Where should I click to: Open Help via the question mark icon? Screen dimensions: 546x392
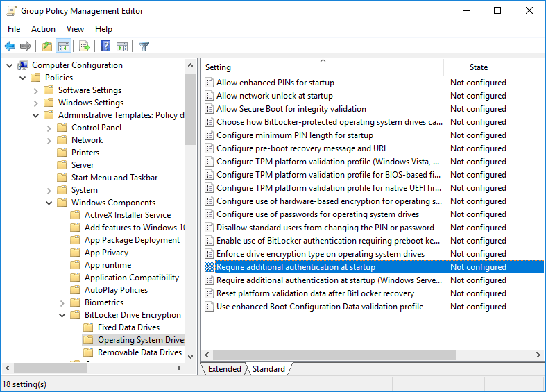click(106, 46)
